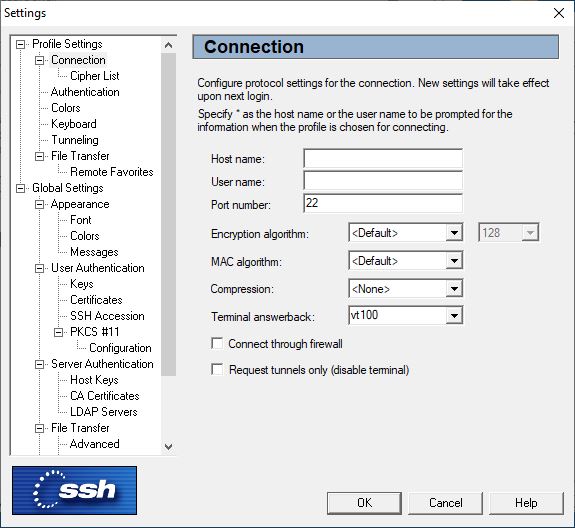Click the SSH logo image
Image resolution: width=575 pixels, height=528 pixels.
pos(74,490)
